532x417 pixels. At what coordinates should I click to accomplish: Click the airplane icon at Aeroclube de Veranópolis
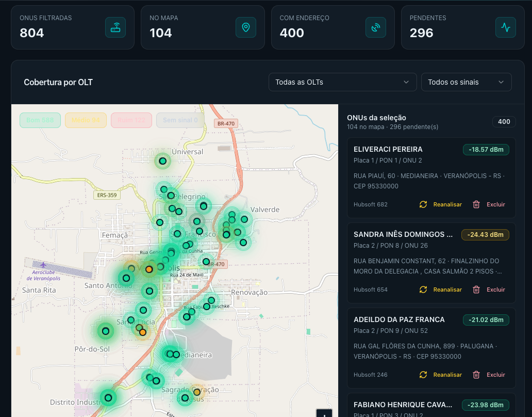click(x=43, y=265)
